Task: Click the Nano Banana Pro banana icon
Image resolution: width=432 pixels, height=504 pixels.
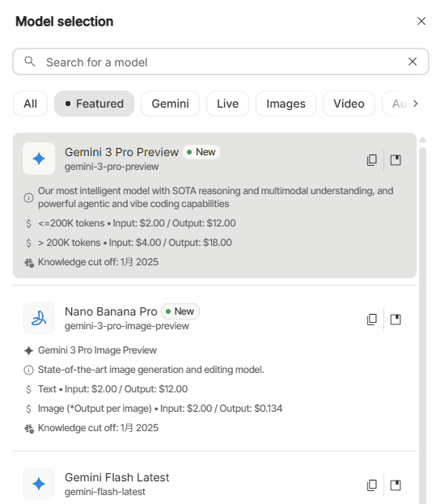Action: click(x=39, y=318)
